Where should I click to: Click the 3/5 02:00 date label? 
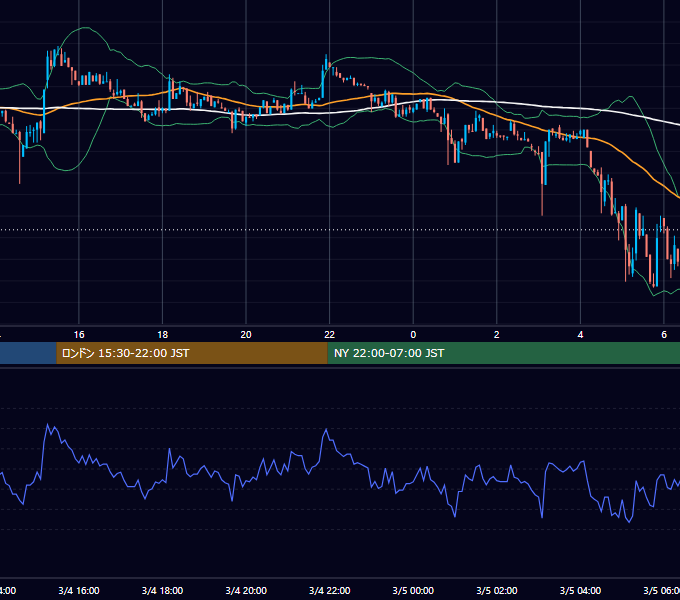coord(497,591)
